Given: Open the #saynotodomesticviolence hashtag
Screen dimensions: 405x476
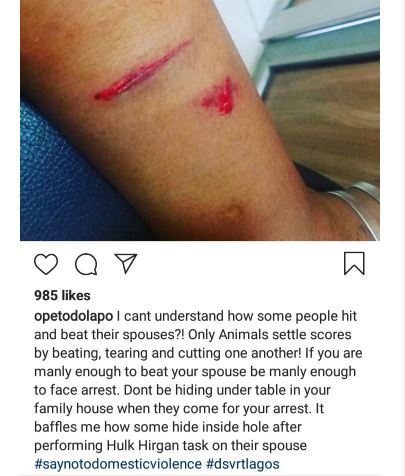Looking at the screenshot, I should 118,464.
